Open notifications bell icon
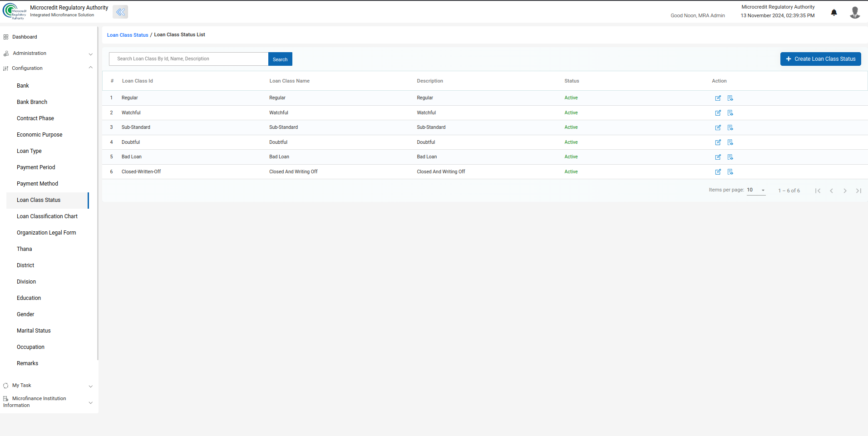868x436 pixels. [x=834, y=12]
